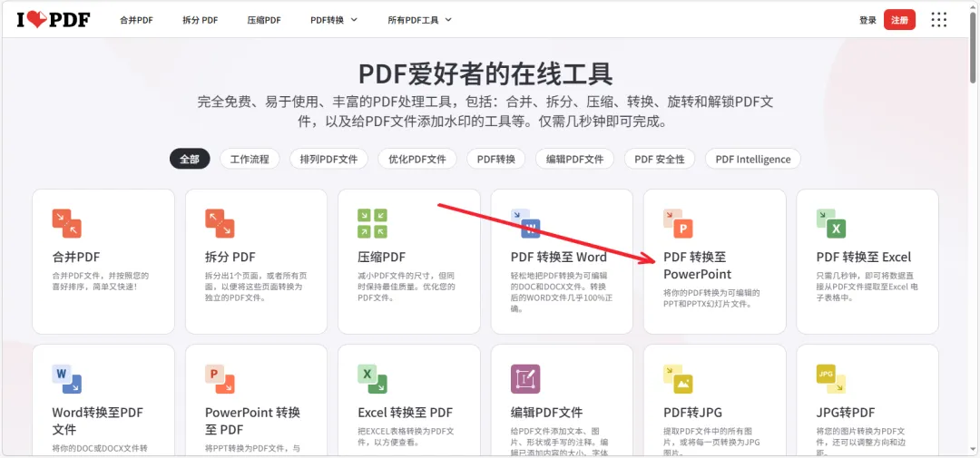The height and width of the screenshot is (458, 980).
Task: Click the PDF转JPG yellow icon
Action: pos(678,379)
